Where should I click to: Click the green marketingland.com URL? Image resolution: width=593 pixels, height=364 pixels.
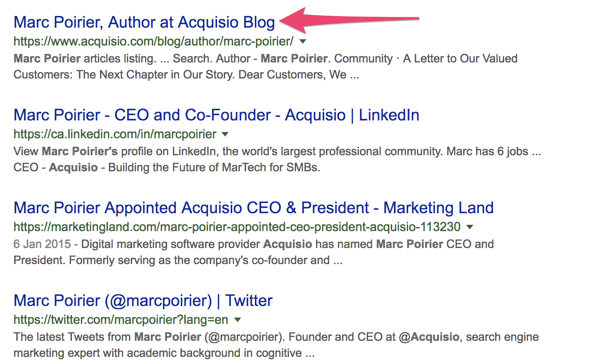237,227
